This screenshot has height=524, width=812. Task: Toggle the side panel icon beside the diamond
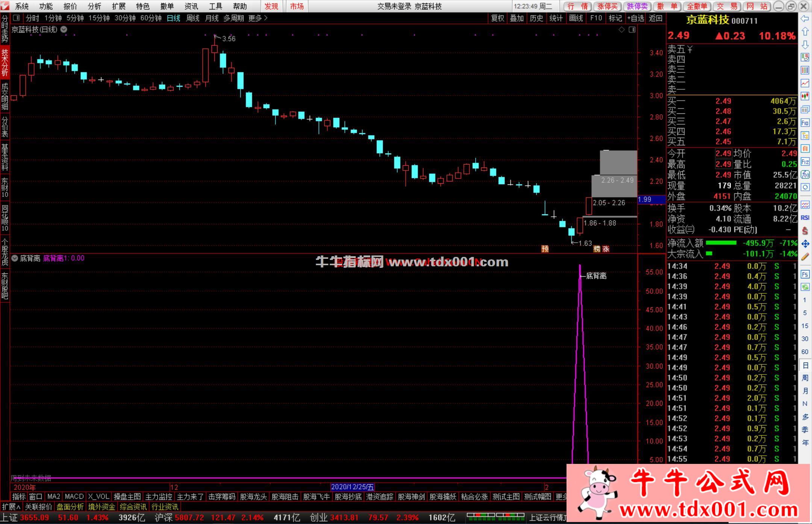coord(632,30)
